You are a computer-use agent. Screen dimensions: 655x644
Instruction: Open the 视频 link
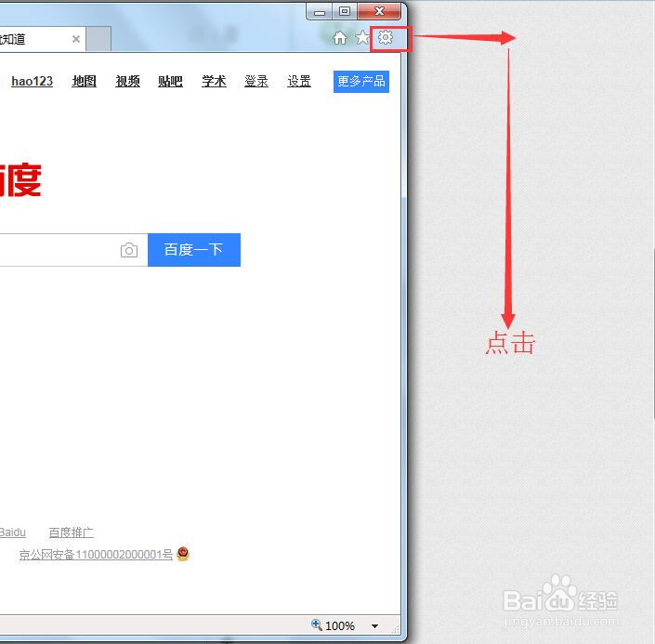click(x=127, y=81)
